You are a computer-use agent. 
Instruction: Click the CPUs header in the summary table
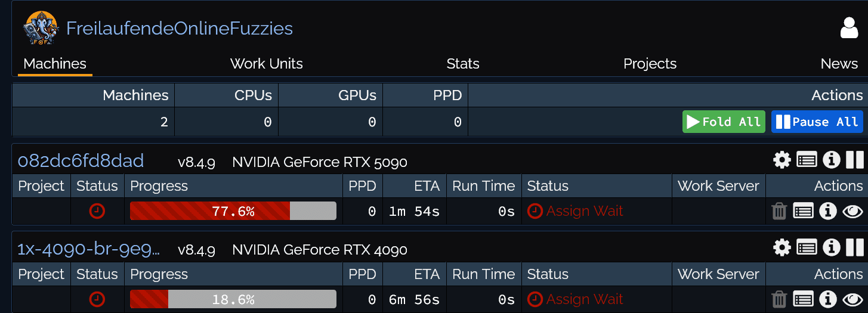pyautogui.click(x=253, y=95)
